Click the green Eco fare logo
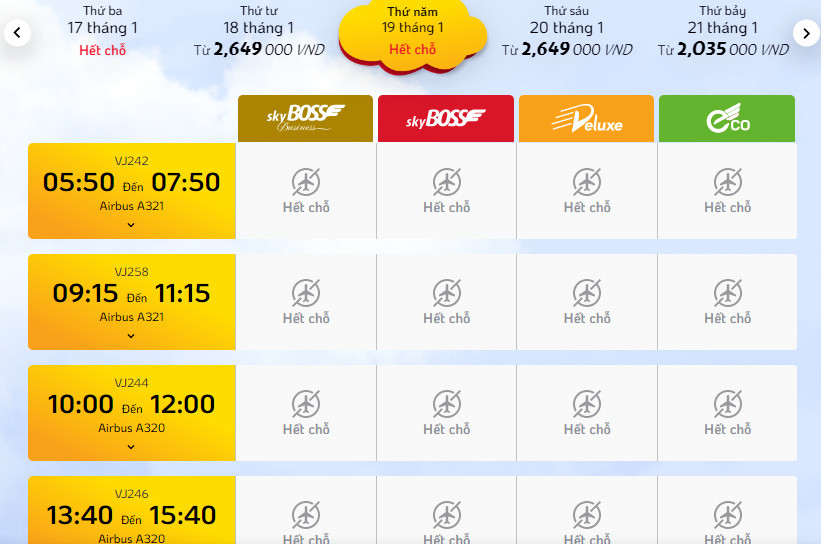The height and width of the screenshot is (544, 821). 727,119
